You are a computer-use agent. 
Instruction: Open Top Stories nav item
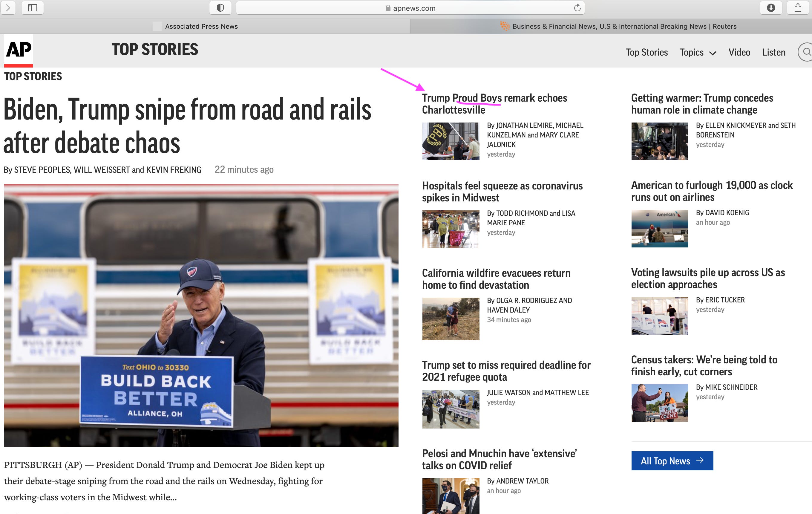[646, 53]
